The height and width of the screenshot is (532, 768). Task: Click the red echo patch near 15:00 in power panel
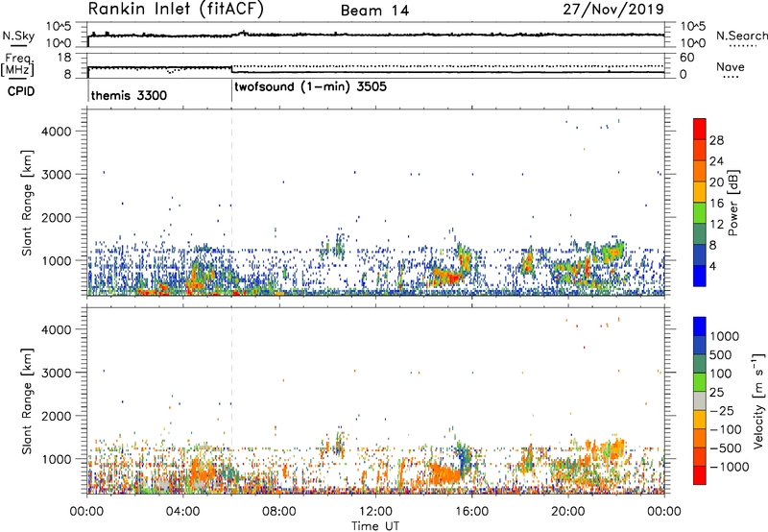pos(449,278)
